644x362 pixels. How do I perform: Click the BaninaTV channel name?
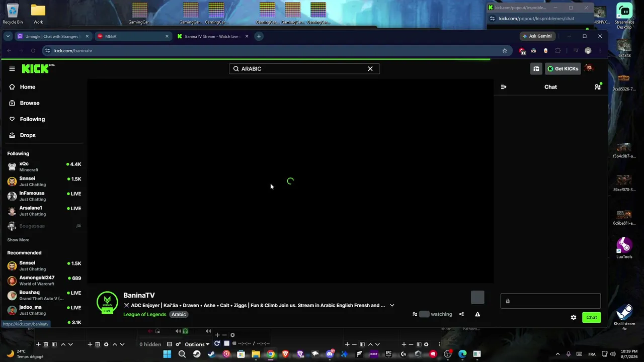(139, 295)
